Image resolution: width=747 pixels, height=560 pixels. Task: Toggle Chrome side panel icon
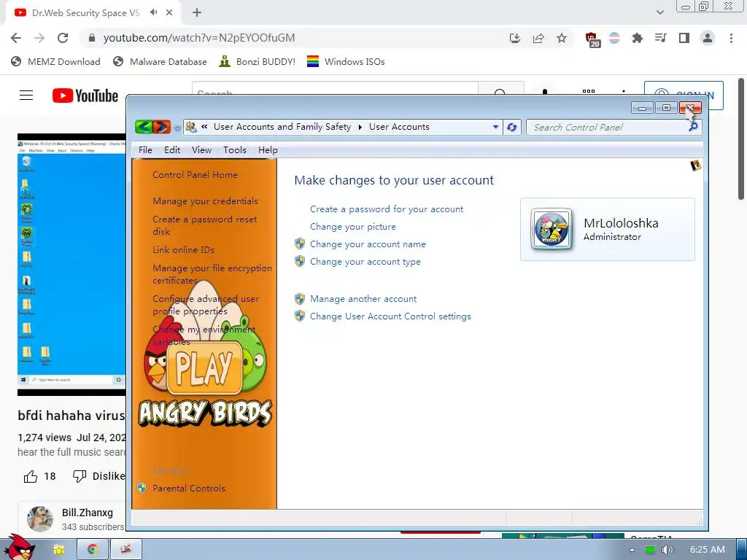pos(684,38)
